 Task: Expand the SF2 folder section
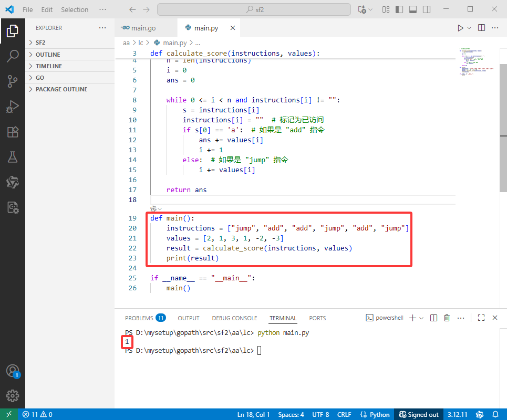(x=70, y=43)
